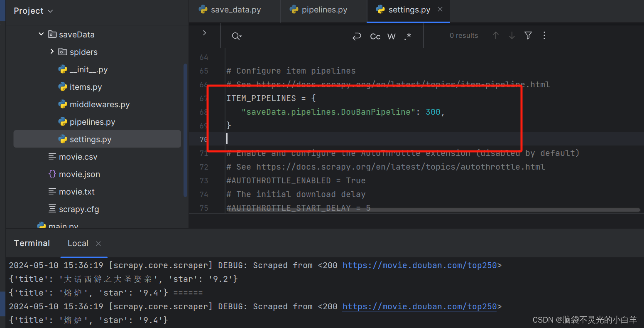Click line number 73 in gutter
Screen dimensions: 644x328
click(203, 180)
